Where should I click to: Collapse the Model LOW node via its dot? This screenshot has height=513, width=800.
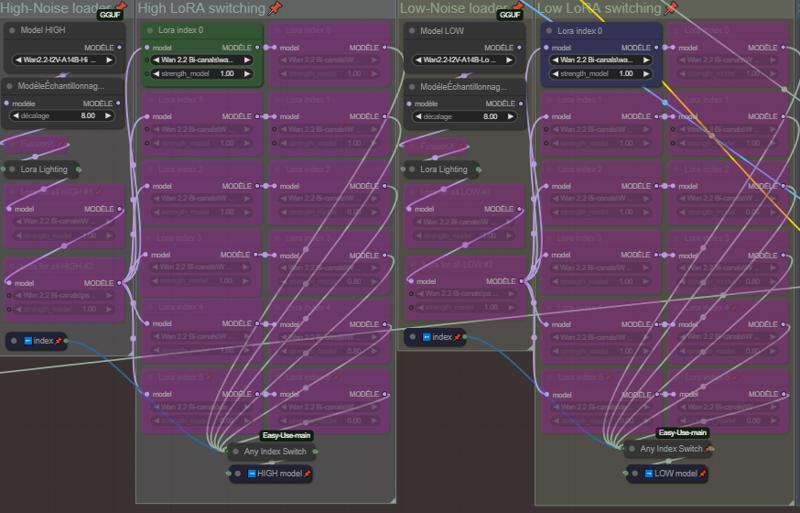click(412, 31)
